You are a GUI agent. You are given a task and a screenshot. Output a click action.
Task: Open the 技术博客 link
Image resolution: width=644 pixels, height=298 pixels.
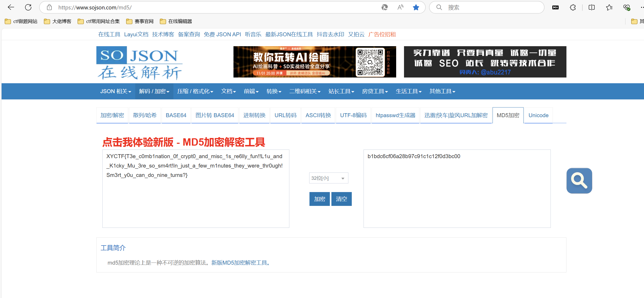point(163,34)
